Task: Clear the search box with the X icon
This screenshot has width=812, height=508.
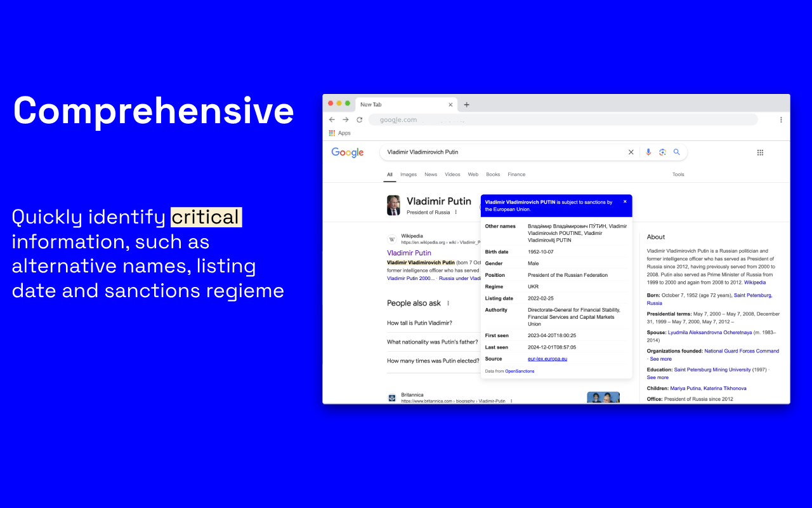Action: (x=631, y=152)
